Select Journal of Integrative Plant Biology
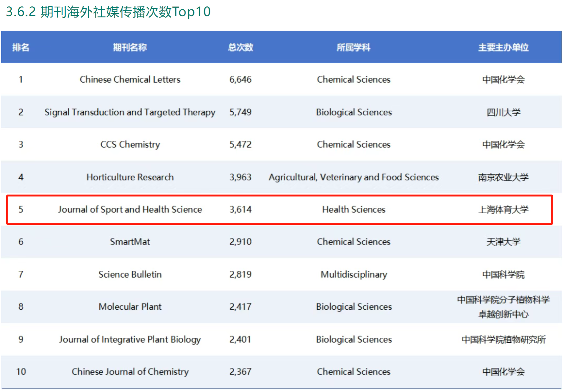This screenshot has height=392, width=564. pos(130,339)
